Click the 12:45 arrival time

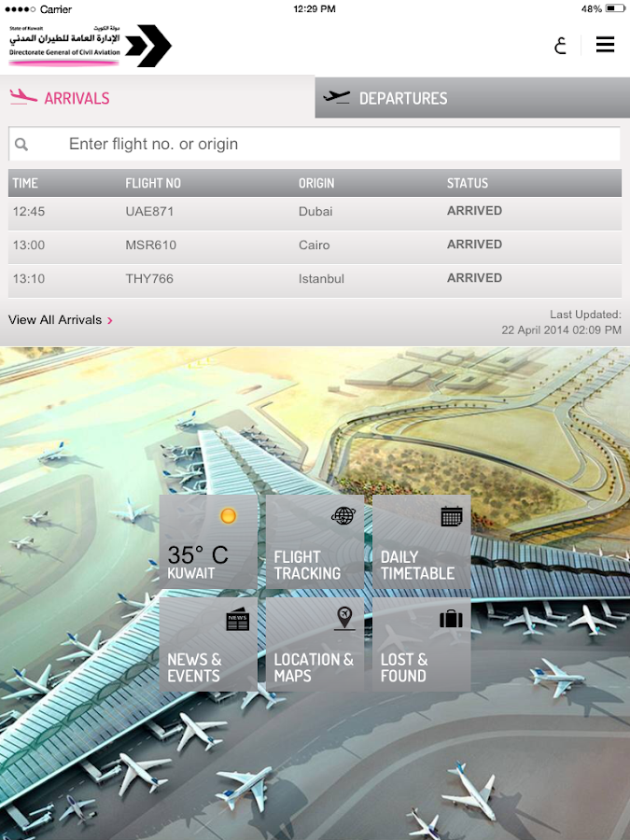click(29, 212)
